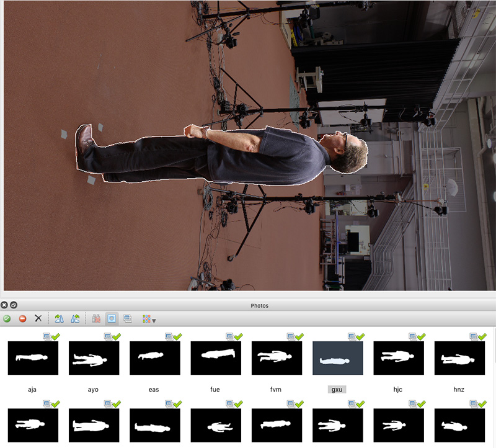Screen dimensions: 496x448
Task: Select the thumbnail directly beneath the hnz label
Action: [459, 425]
